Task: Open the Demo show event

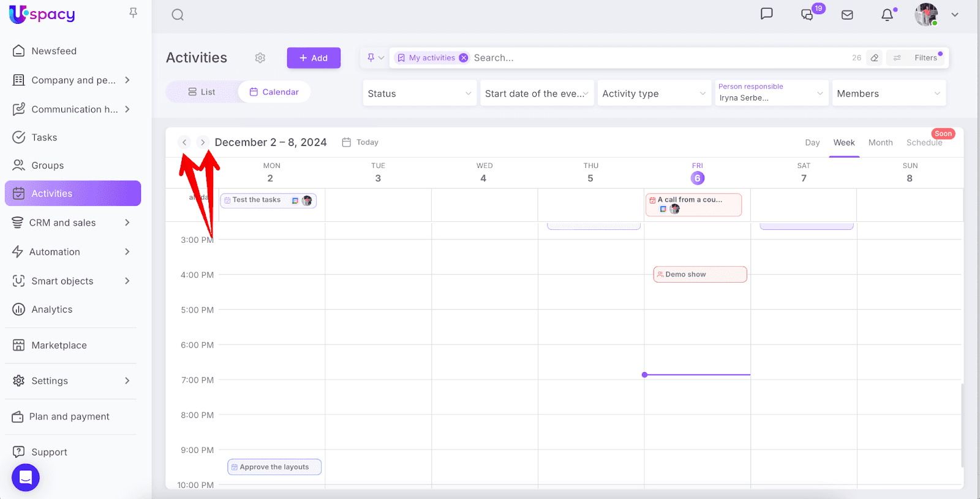Action: (x=699, y=274)
